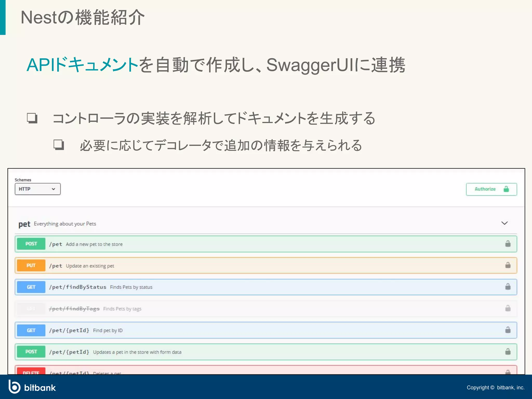Click the PUT method badge for /pet
The width and height of the screenshot is (532, 399).
(x=31, y=265)
